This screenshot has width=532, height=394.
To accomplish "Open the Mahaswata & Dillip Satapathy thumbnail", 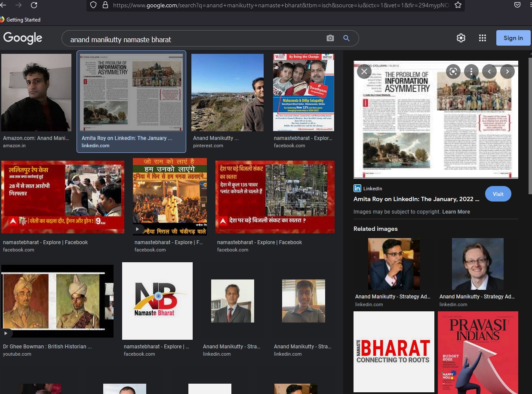I will tap(304, 93).
